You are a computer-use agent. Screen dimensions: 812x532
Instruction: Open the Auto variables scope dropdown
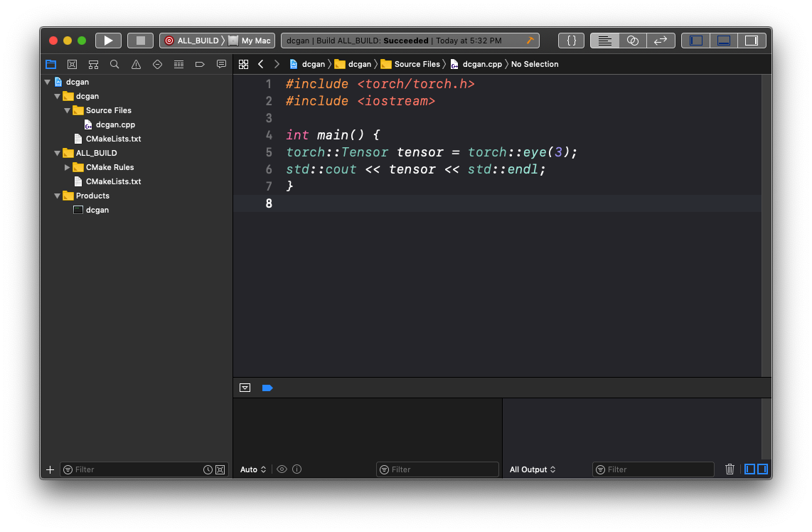tap(253, 469)
